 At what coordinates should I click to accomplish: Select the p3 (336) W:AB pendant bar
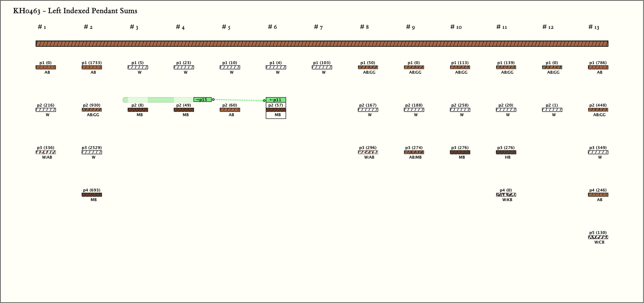(x=46, y=152)
